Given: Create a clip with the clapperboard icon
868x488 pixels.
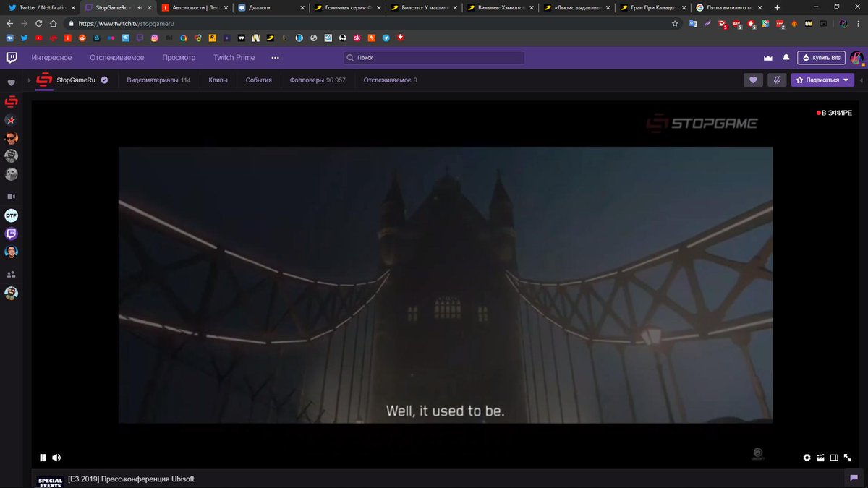Looking at the screenshot, I should point(820,457).
